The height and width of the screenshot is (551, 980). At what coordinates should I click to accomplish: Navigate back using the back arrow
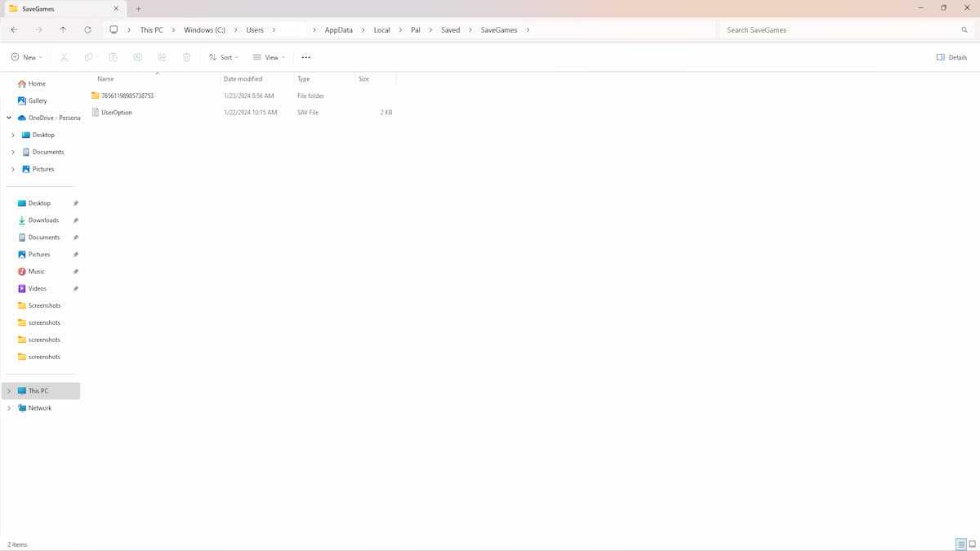click(x=14, y=29)
